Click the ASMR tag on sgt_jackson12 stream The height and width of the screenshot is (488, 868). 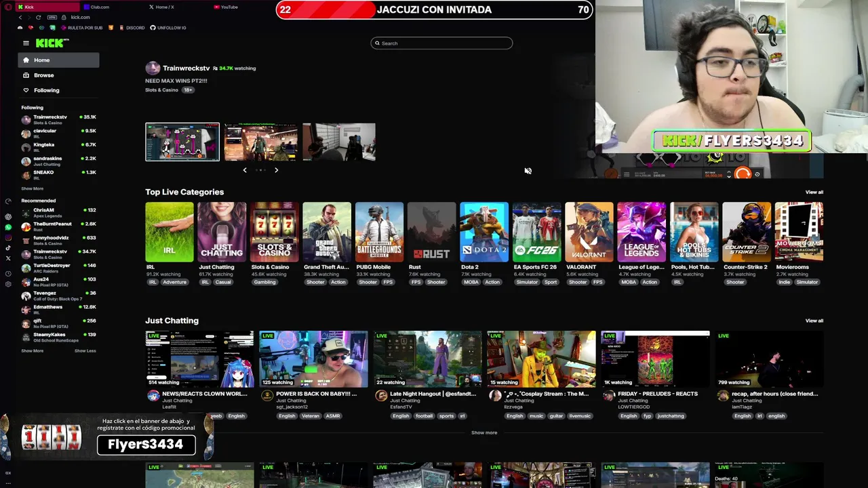point(332,416)
